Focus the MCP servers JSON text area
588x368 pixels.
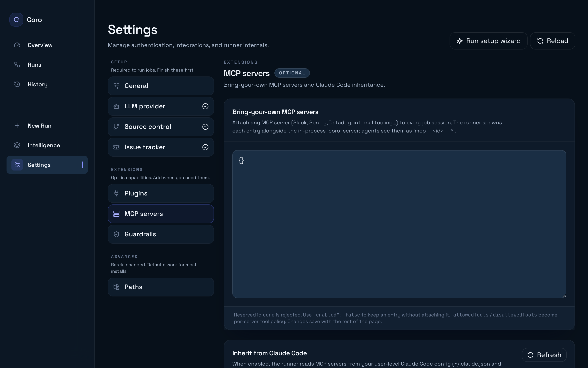(399, 224)
